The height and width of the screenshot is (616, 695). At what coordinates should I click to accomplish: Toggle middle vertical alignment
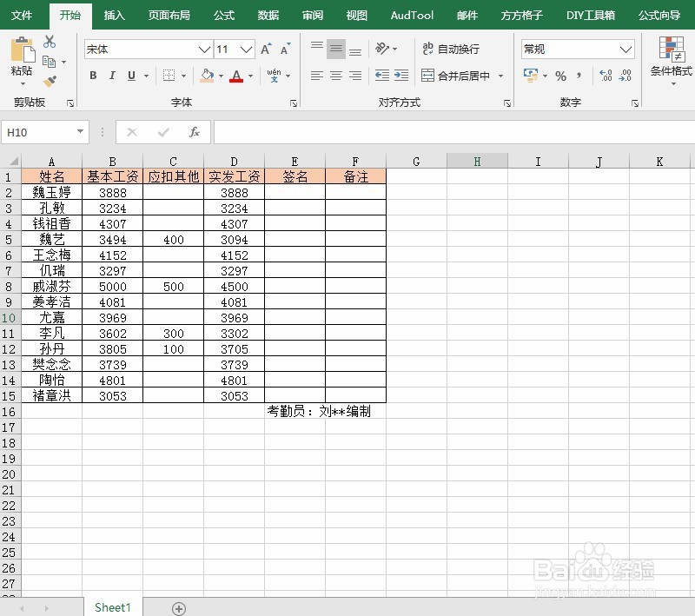coord(336,49)
